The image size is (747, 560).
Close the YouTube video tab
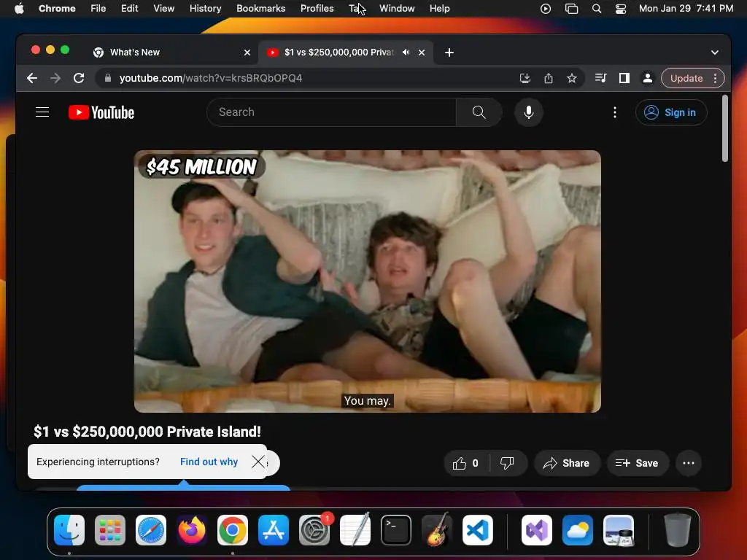tap(422, 52)
